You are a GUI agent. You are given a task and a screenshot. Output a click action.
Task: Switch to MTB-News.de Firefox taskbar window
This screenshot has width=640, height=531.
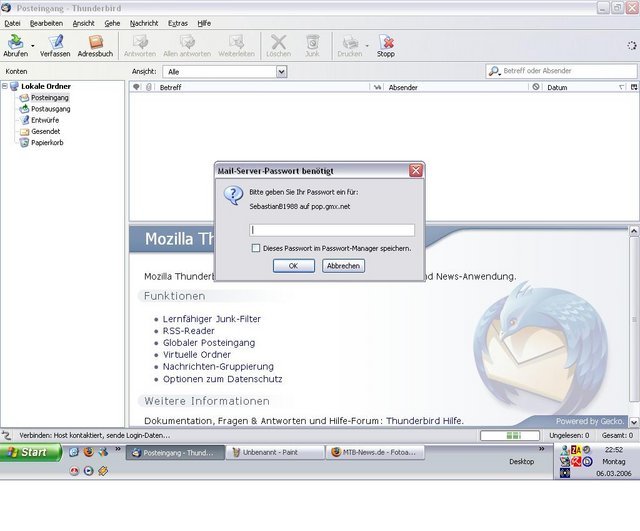pos(375,452)
